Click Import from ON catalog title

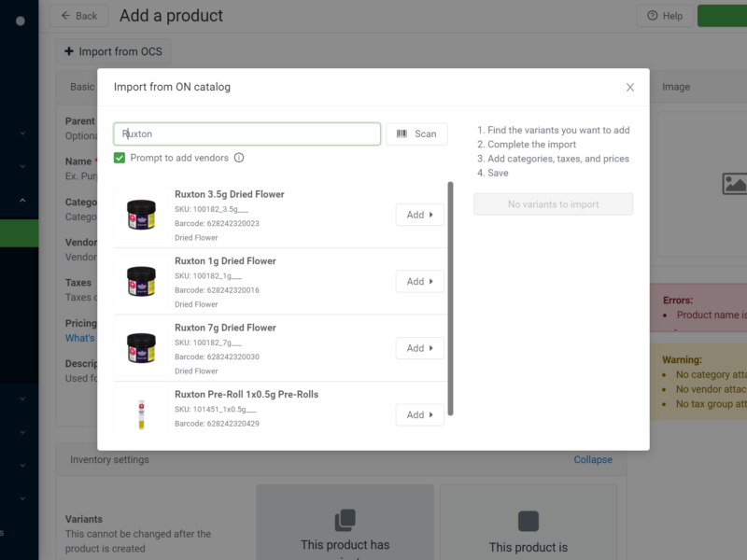point(172,87)
